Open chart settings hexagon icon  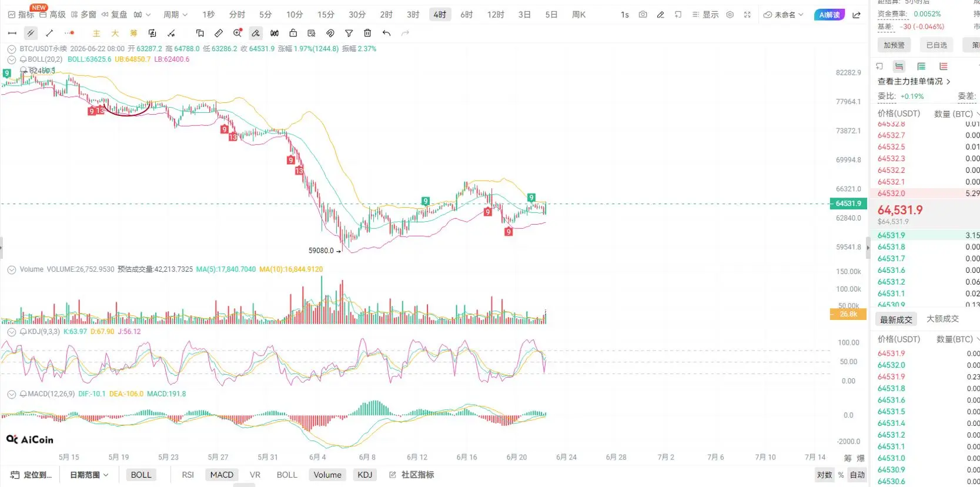(x=730, y=15)
